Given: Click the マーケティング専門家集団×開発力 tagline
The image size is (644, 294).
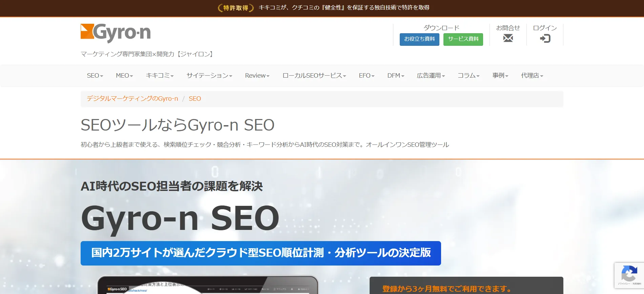Looking at the screenshot, I should pyautogui.click(x=148, y=54).
